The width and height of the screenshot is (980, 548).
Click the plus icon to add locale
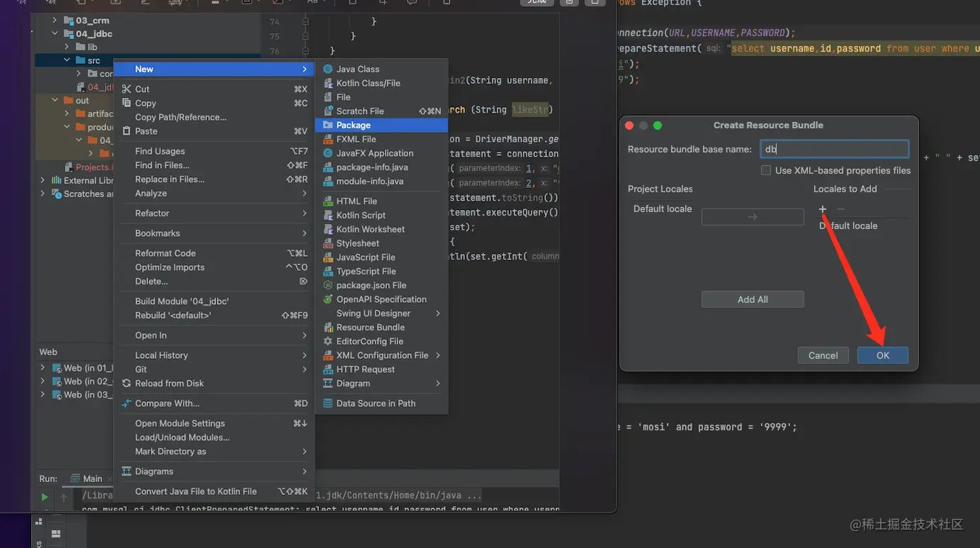(823, 209)
